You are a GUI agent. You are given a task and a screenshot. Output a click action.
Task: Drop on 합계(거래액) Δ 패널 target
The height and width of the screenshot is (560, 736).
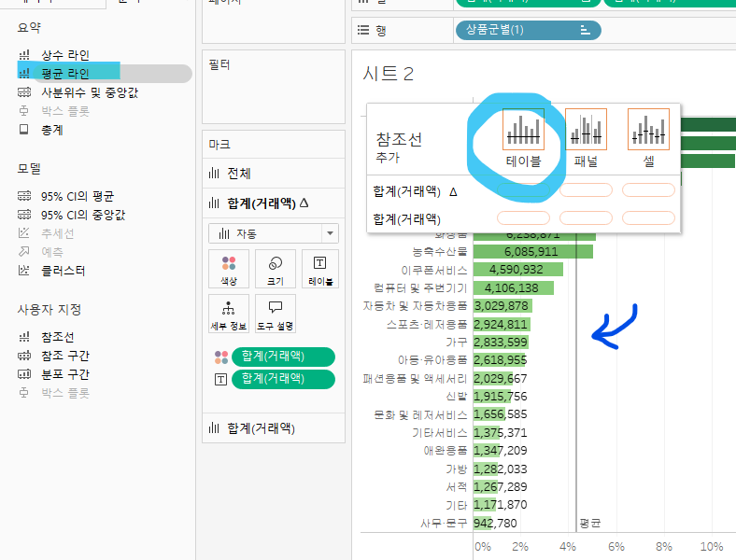pos(586,190)
